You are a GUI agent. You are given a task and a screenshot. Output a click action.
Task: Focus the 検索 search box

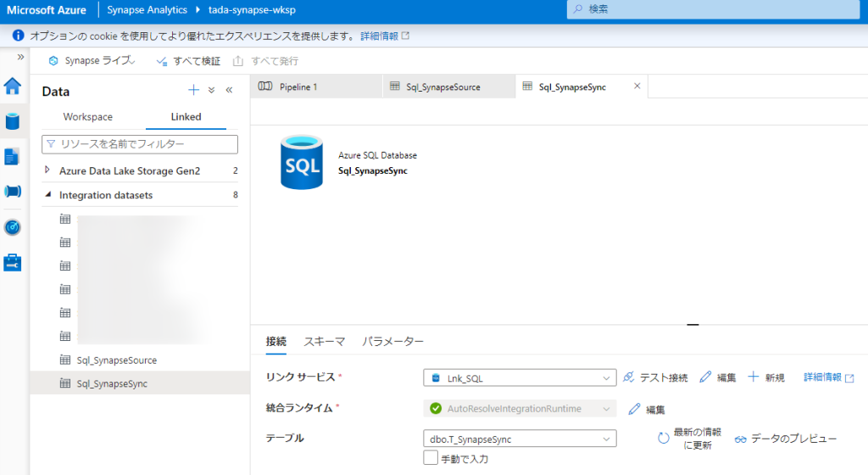click(x=713, y=8)
